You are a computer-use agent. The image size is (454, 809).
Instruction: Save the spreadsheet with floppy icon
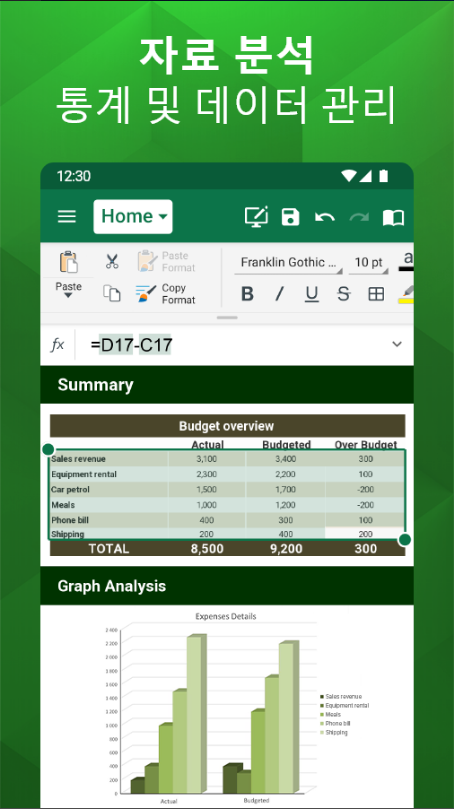pos(290,217)
